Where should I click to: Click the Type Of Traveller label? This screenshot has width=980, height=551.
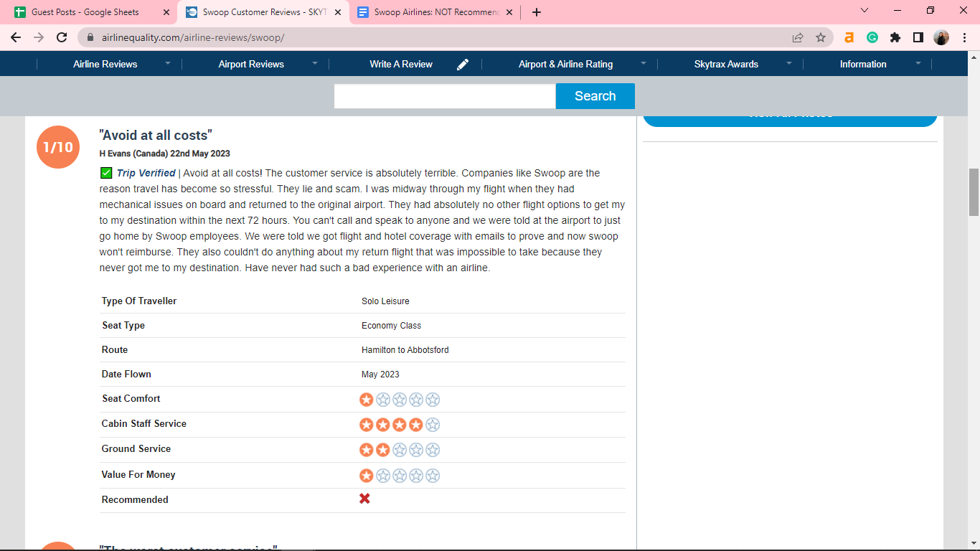pyautogui.click(x=139, y=301)
